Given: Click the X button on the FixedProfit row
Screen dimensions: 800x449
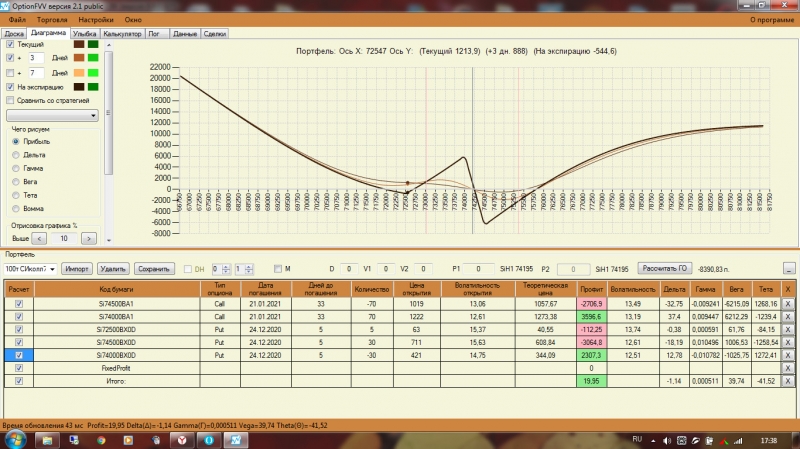Looking at the screenshot, I should 787,368.
